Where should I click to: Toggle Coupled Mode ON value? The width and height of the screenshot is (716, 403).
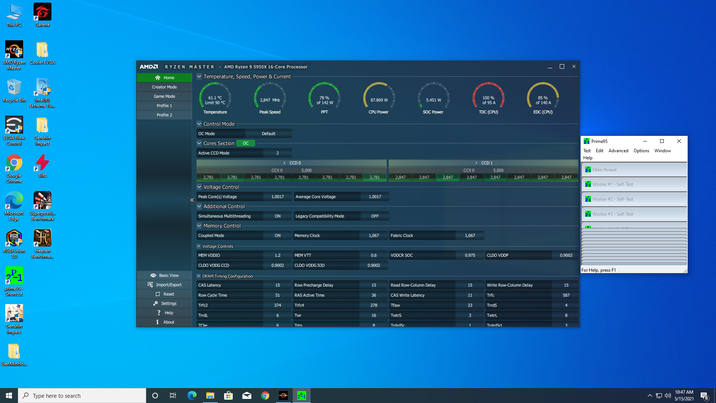pyautogui.click(x=278, y=236)
